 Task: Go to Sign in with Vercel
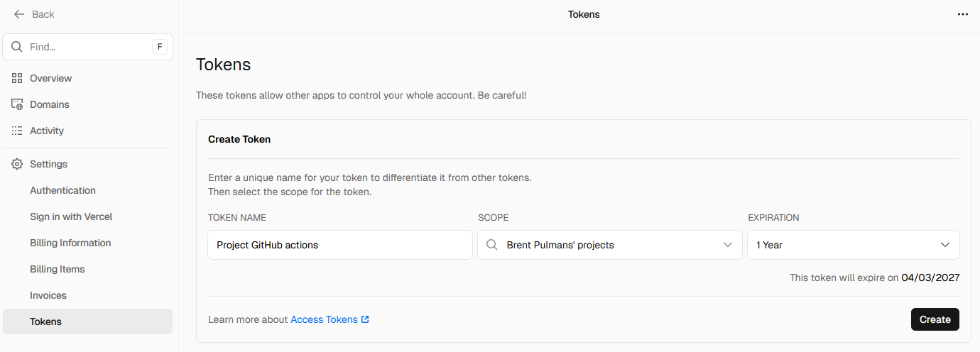[71, 216]
